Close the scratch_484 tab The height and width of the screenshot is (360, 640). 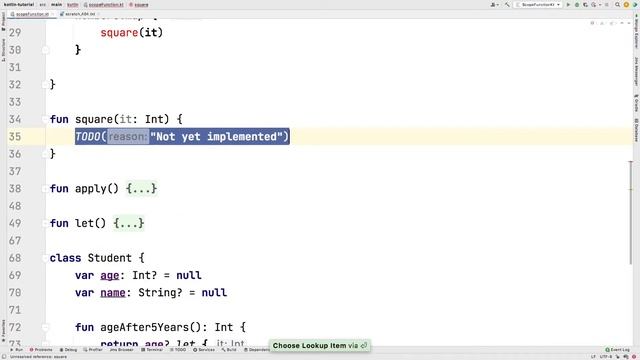tap(98, 14)
